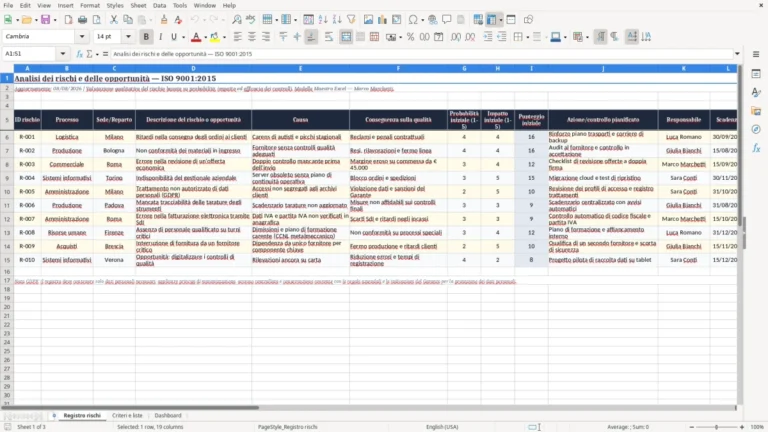
Task: Print the document with the printer icon
Action: (x=82, y=20)
